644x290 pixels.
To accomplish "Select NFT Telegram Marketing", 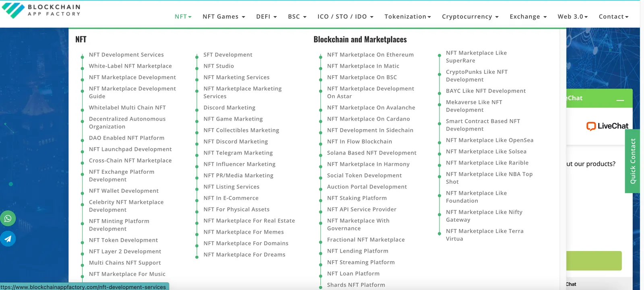I will 238,153.
